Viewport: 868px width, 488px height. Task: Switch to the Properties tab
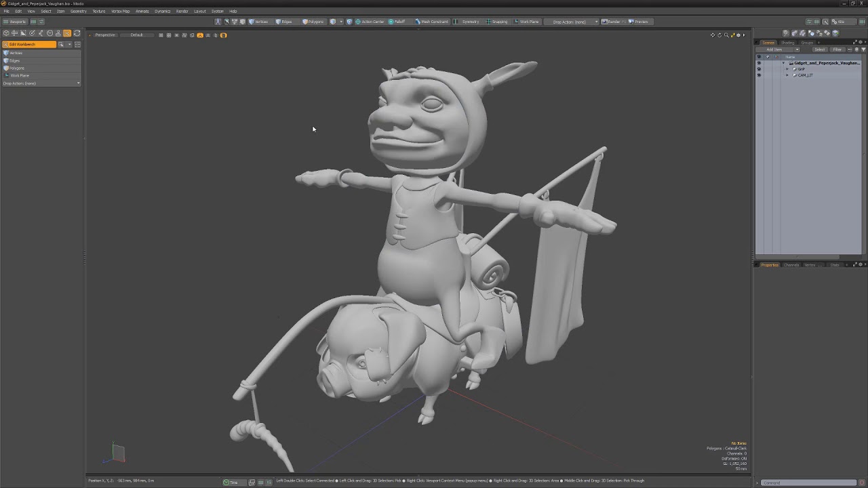(x=770, y=265)
